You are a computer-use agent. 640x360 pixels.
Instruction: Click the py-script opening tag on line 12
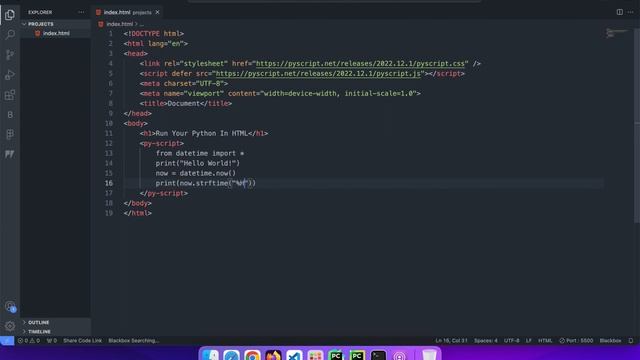tap(162, 143)
